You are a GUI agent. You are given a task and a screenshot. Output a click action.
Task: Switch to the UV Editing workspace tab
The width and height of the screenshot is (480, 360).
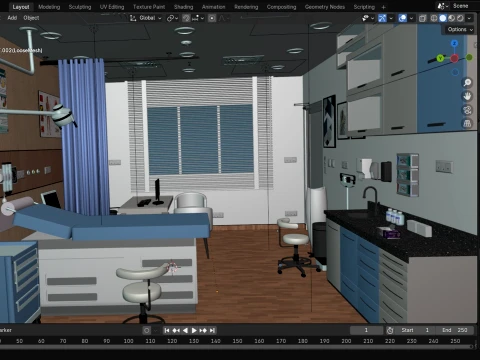112,7
